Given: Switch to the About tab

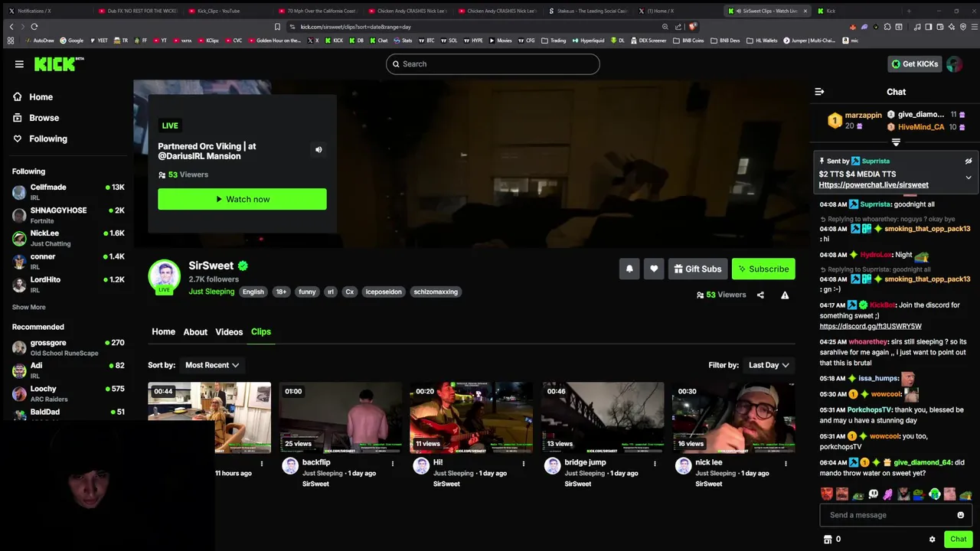Looking at the screenshot, I should click(195, 332).
